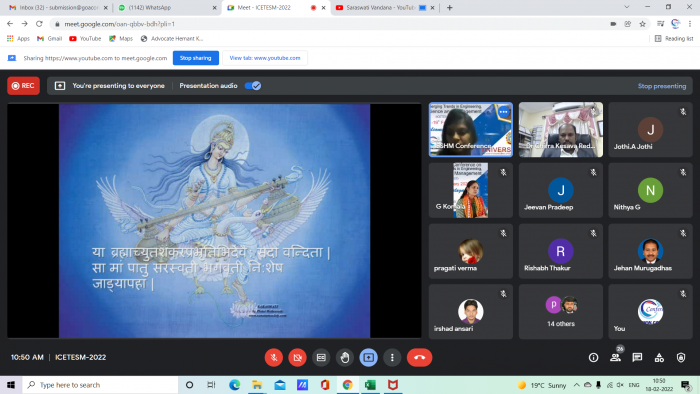The width and height of the screenshot is (700, 394).
Task: Switch to the Saraswati Vandana YouTube tab
Action: 384,8
